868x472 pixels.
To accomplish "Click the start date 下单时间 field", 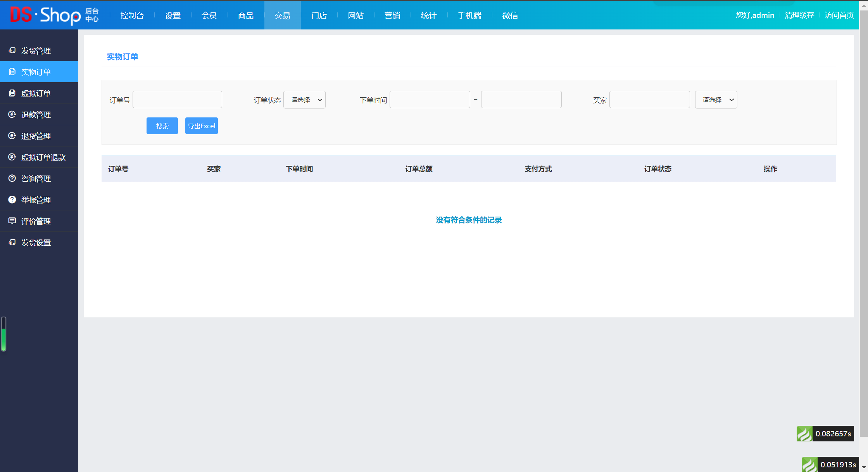I will pyautogui.click(x=430, y=100).
